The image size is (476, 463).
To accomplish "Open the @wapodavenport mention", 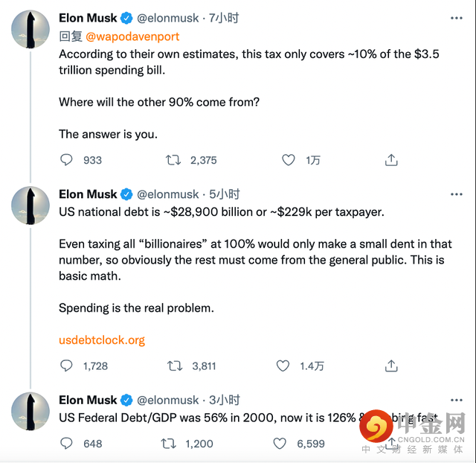I will 132,36.
